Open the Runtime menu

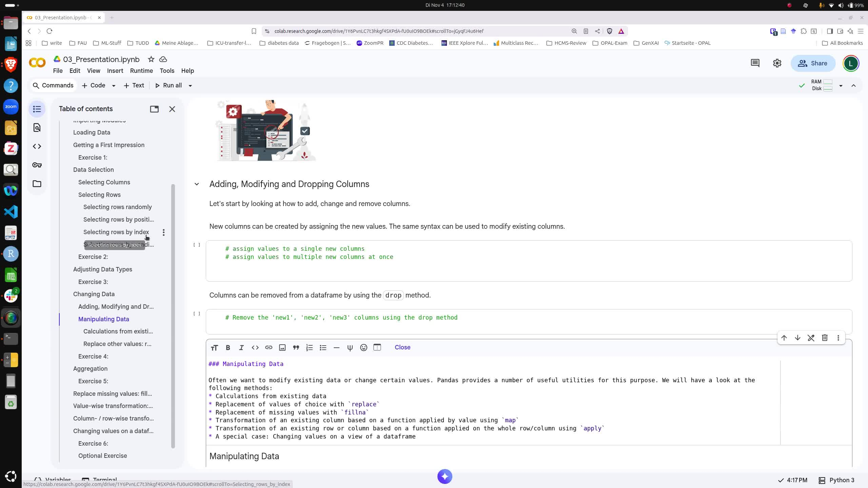pos(141,71)
